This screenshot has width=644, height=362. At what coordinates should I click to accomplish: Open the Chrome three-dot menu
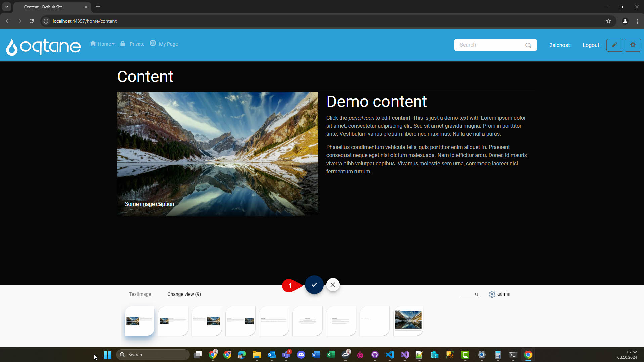(x=637, y=21)
